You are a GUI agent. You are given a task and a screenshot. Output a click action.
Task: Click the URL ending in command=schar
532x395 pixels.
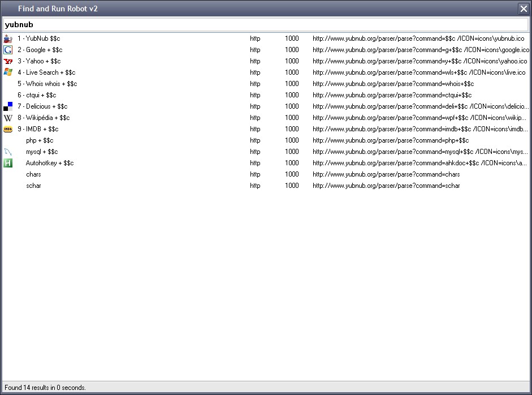pyautogui.click(x=386, y=186)
